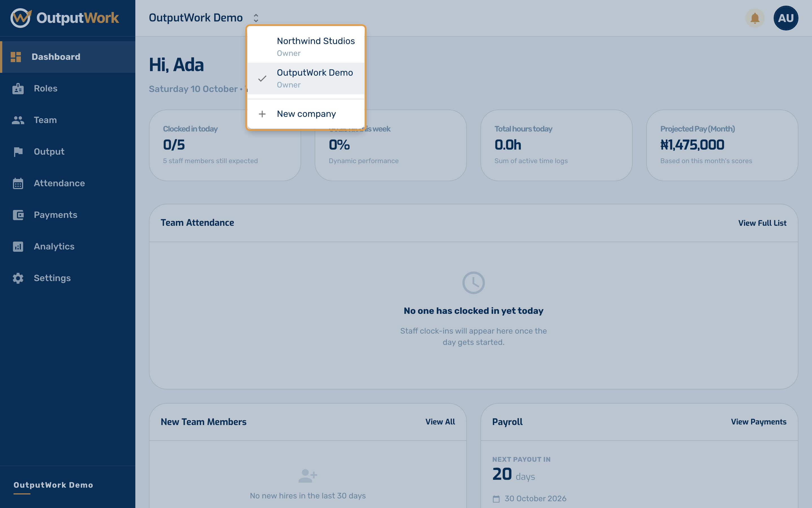Open the AU user avatar menu
The height and width of the screenshot is (508, 812).
click(785, 18)
